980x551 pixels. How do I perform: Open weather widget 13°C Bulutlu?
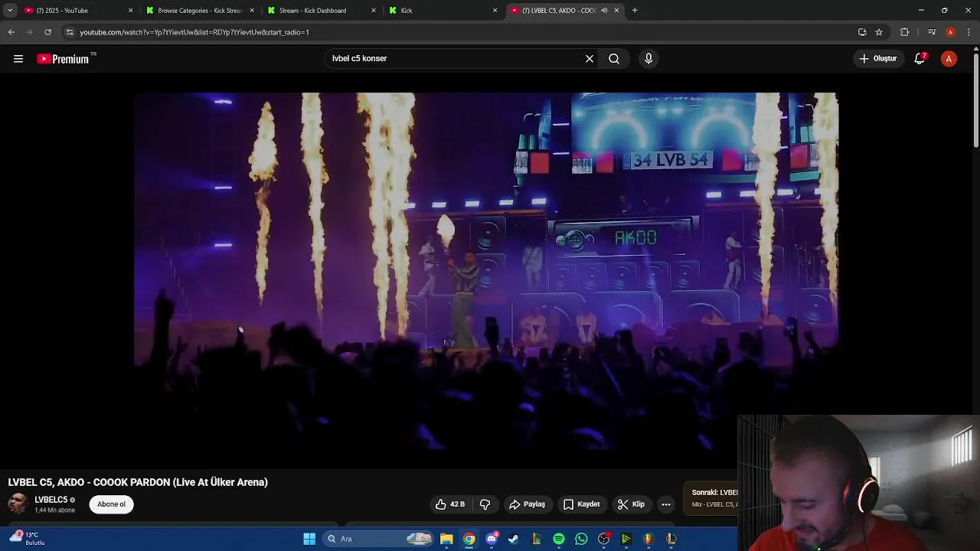(x=28, y=539)
